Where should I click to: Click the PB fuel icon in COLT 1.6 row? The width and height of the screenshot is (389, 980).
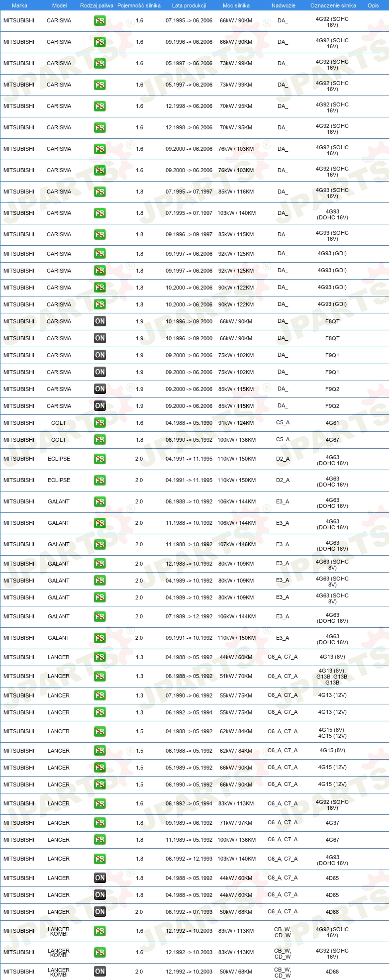(x=100, y=423)
